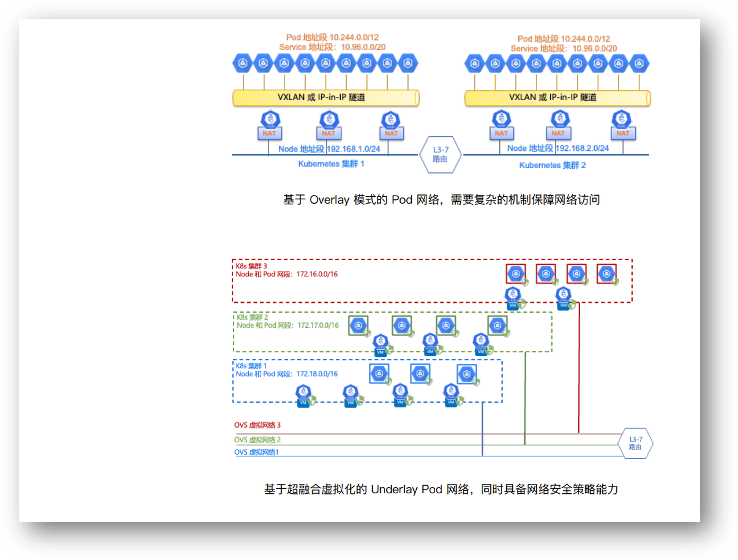
Task: Click rightmost NAT node in Kubernetes 集群 1
Action: (x=391, y=126)
